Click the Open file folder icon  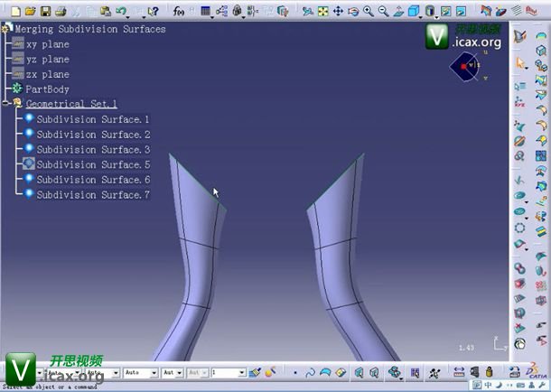tap(30, 11)
